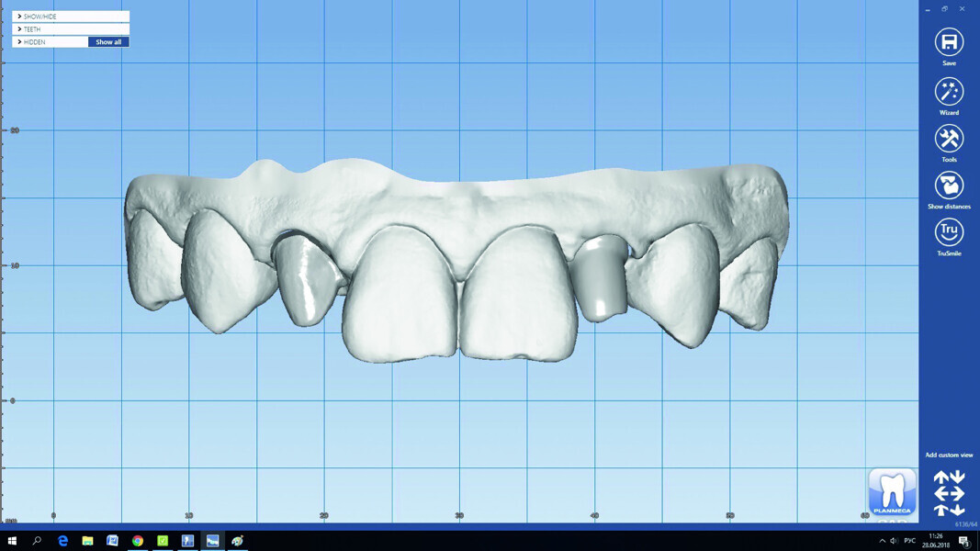Click the central incisor on 3D model
Image resolution: width=980 pixels, height=551 pixels.
click(400, 294)
